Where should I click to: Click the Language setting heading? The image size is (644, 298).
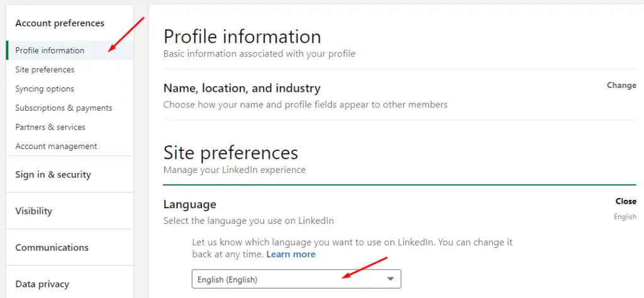click(x=189, y=204)
